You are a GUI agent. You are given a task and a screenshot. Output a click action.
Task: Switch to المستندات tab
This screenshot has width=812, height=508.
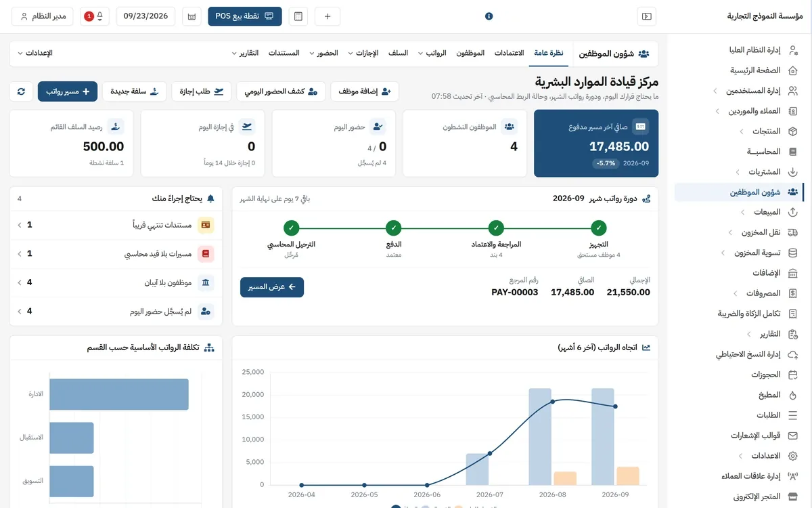coord(284,53)
